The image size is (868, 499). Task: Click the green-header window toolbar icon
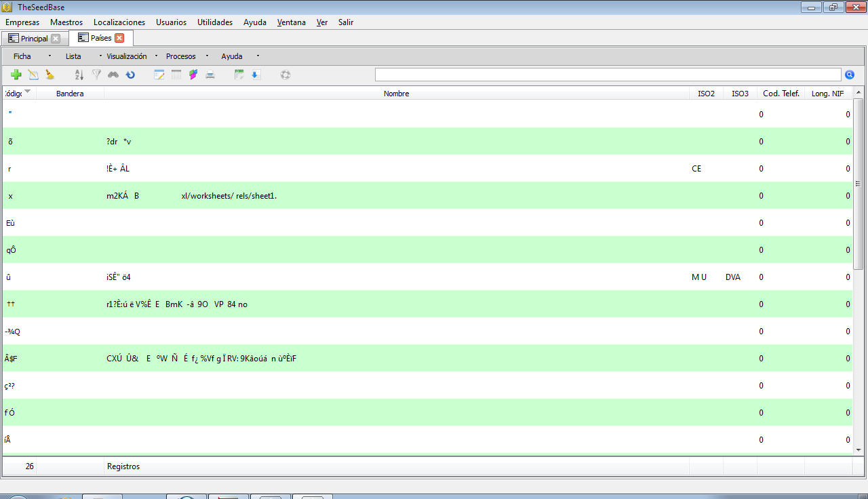(x=239, y=75)
